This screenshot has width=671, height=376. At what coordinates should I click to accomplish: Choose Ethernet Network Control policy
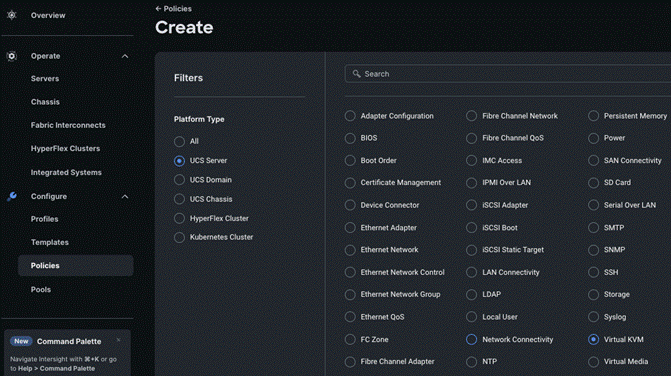(350, 272)
